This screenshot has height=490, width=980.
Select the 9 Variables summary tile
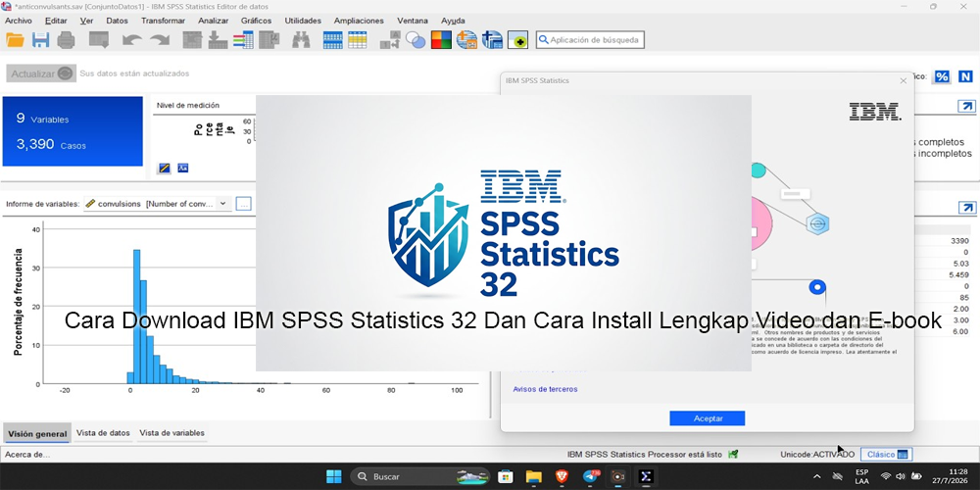pyautogui.click(x=73, y=131)
